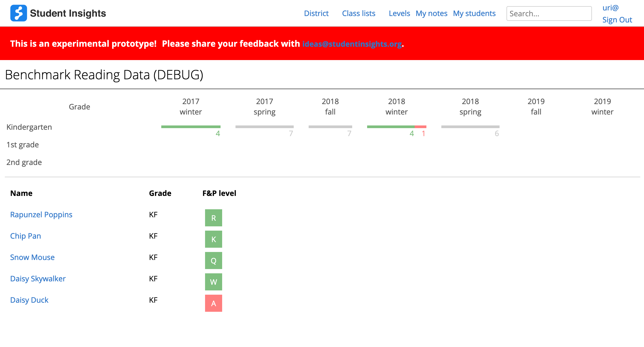The image size is (644, 347).
Task: Click the Student Insights logo icon
Action: tap(18, 13)
